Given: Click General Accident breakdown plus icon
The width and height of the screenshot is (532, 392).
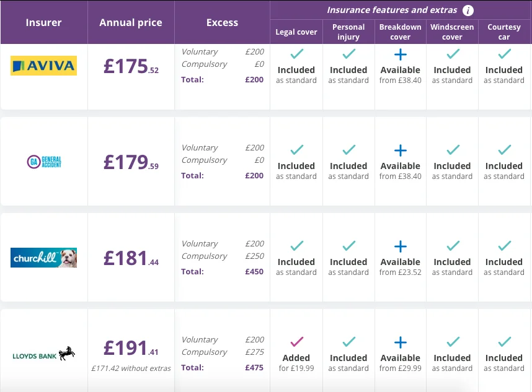Looking at the screenshot, I should coord(401,150).
